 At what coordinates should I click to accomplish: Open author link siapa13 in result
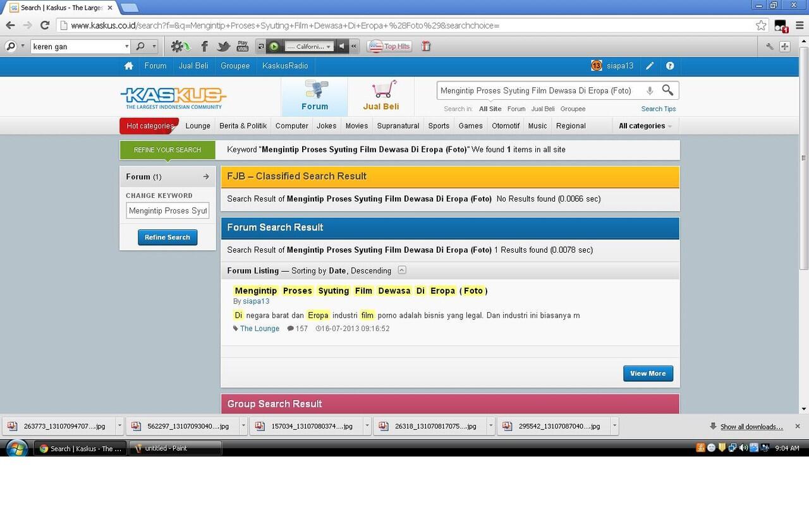click(256, 301)
